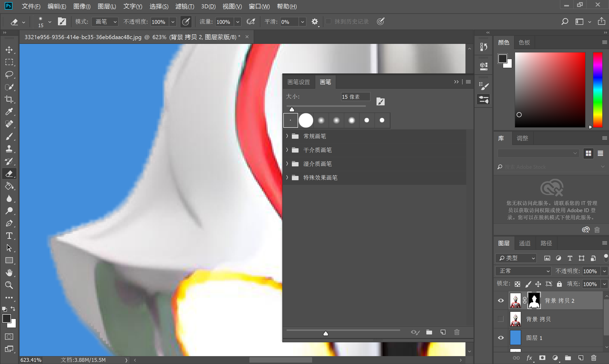Open the 图层 menu
Image resolution: width=609 pixels, height=364 pixels.
coord(107,6)
